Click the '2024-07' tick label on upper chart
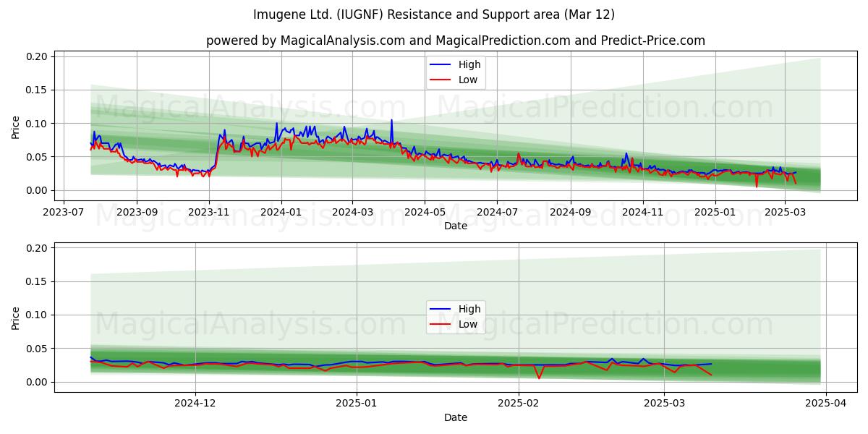Image resolution: width=868 pixels, height=434 pixels. [x=497, y=212]
